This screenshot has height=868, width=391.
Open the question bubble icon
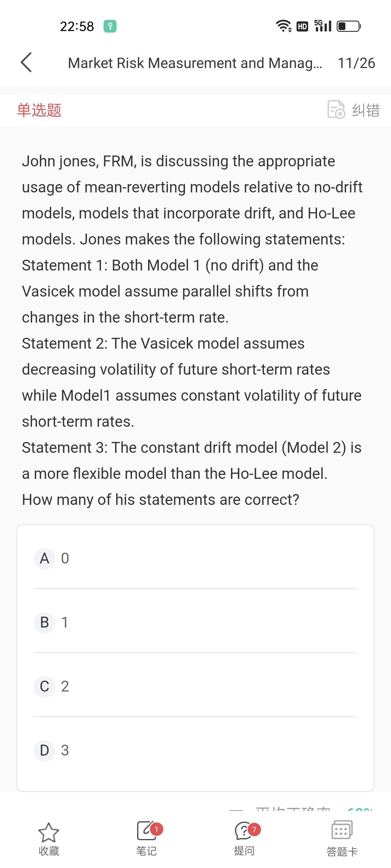click(x=244, y=831)
